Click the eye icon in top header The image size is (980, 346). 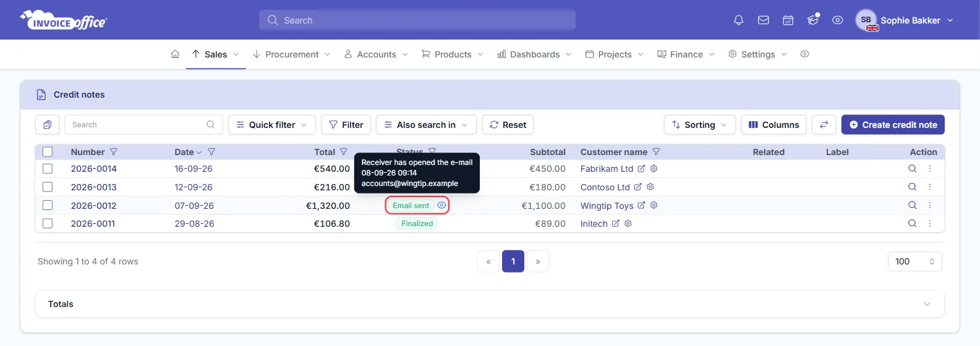838,20
